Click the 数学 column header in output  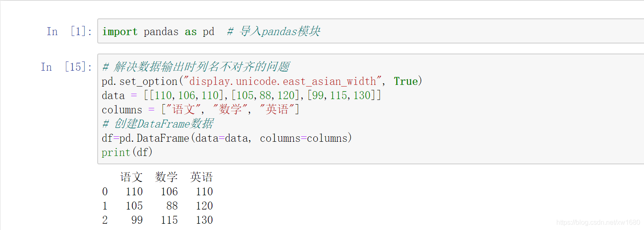tap(167, 177)
